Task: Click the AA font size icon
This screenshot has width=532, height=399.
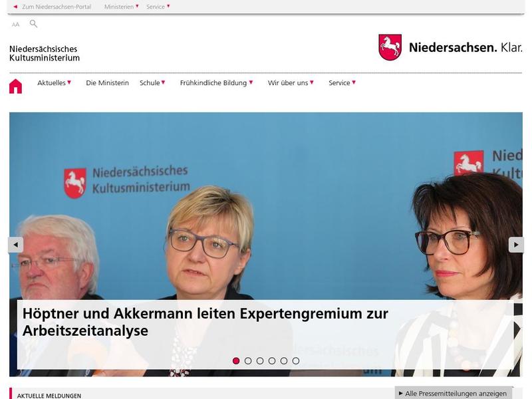Action: [x=15, y=25]
